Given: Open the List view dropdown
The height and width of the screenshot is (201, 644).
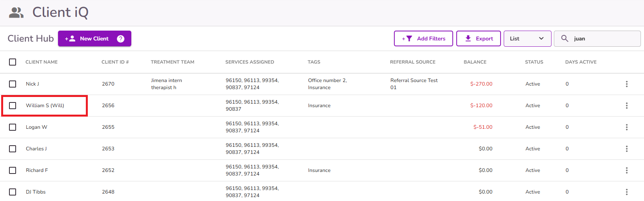Looking at the screenshot, I should coord(527,38).
